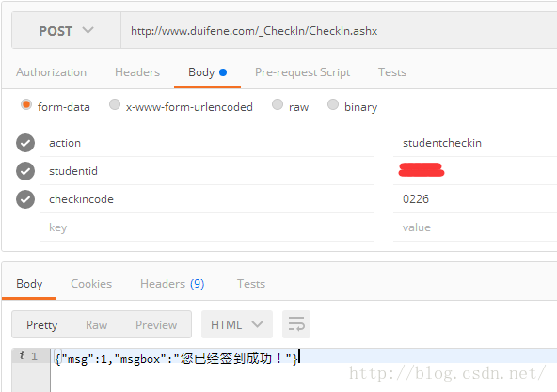Open the response Body tab

pyautogui.click(x=29, y=284)
